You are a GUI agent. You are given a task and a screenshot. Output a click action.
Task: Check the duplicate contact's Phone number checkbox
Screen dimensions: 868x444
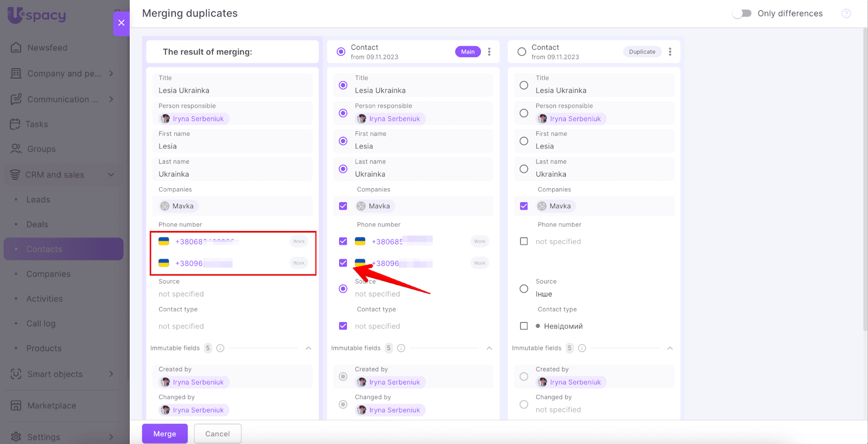point(524,241)
